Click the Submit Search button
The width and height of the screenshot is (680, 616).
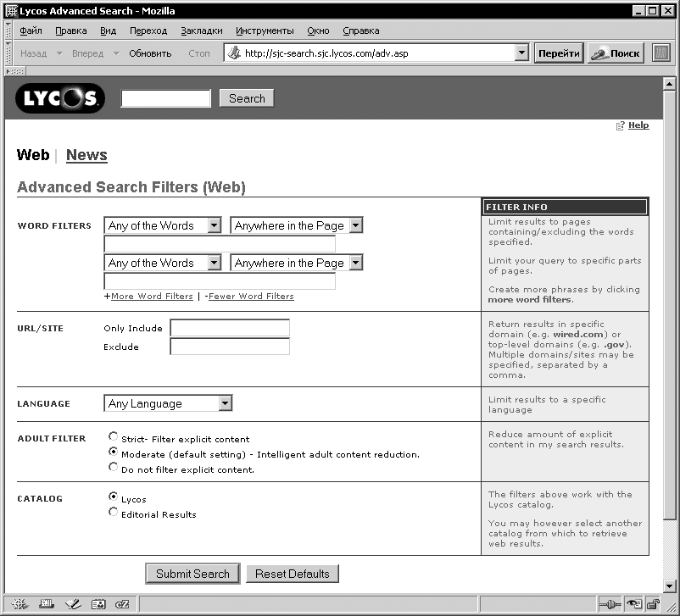(193, 574)
